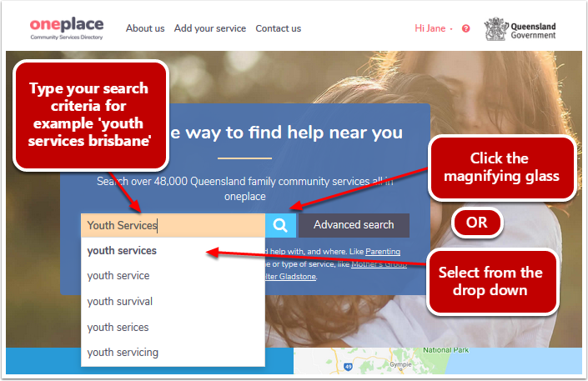Open the Gladstone example link
Viewport: 588px width, 381px height.
point(290,277)
